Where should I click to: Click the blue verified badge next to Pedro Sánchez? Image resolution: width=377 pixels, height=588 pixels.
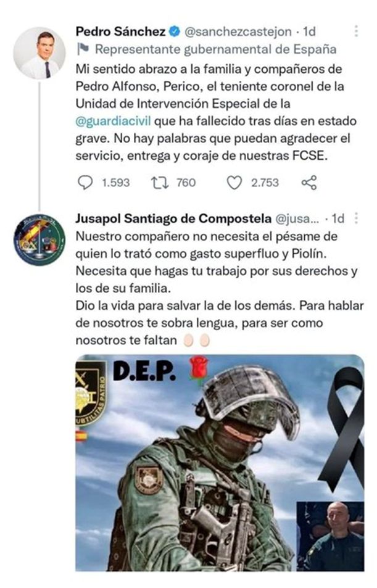175,31
